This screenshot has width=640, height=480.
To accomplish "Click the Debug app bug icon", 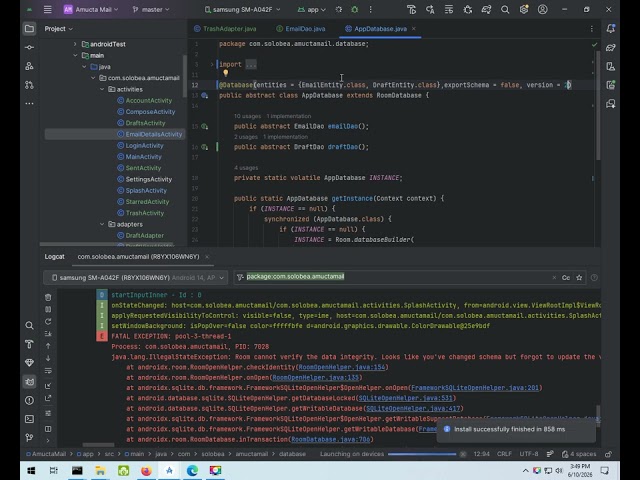I will click(355, 9).
